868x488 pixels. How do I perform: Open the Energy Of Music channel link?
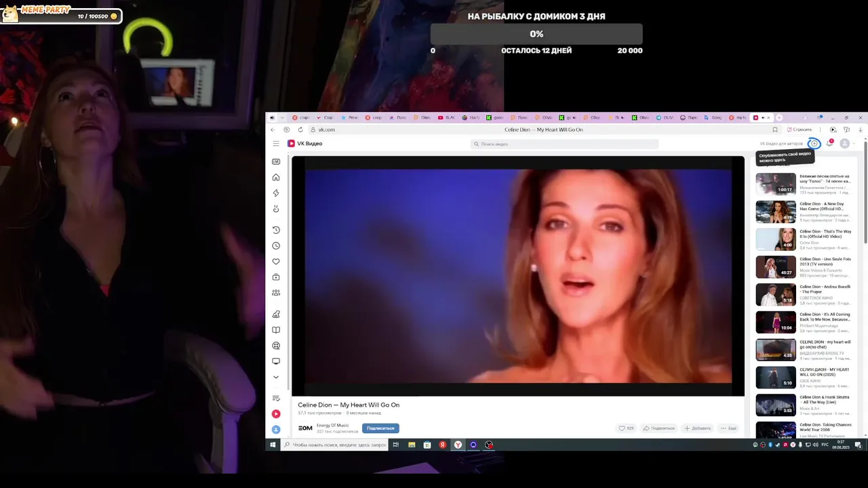[x=332, y=425]
